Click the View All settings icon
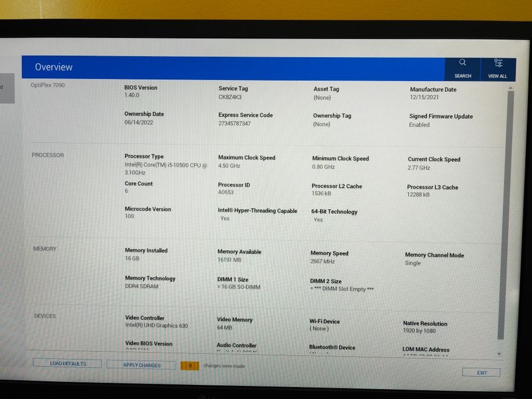The width and height of the screenshot is (532, 399). point(498,69)
